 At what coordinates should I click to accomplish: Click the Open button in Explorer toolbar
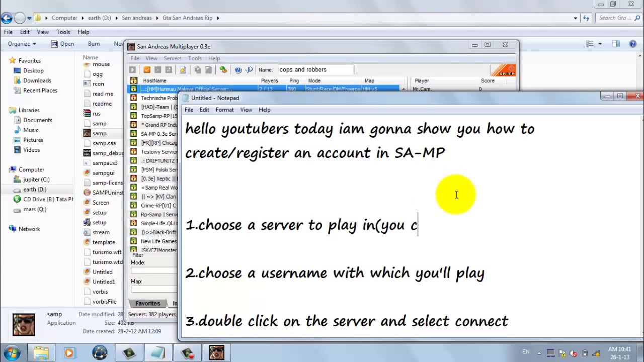62,44
